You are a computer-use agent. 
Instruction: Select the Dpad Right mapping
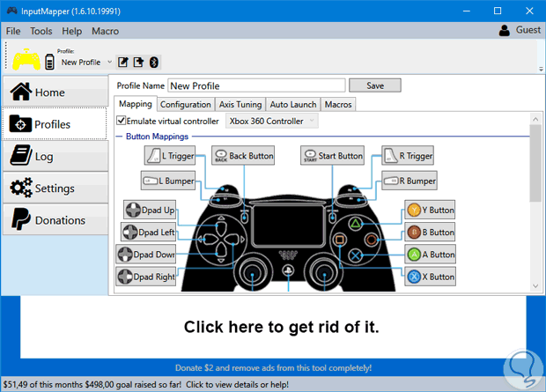[x=146, y=277]
